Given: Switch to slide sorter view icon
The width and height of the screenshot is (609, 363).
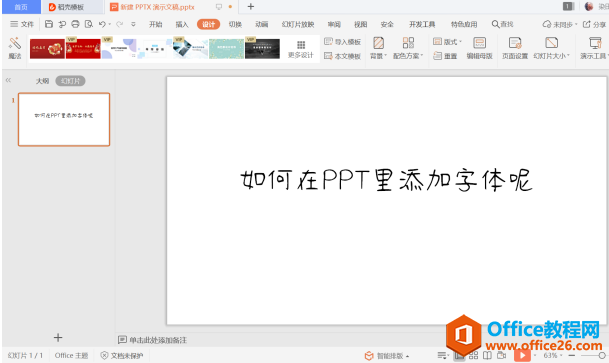Looking at the screenshot, I should coord(473,355).
